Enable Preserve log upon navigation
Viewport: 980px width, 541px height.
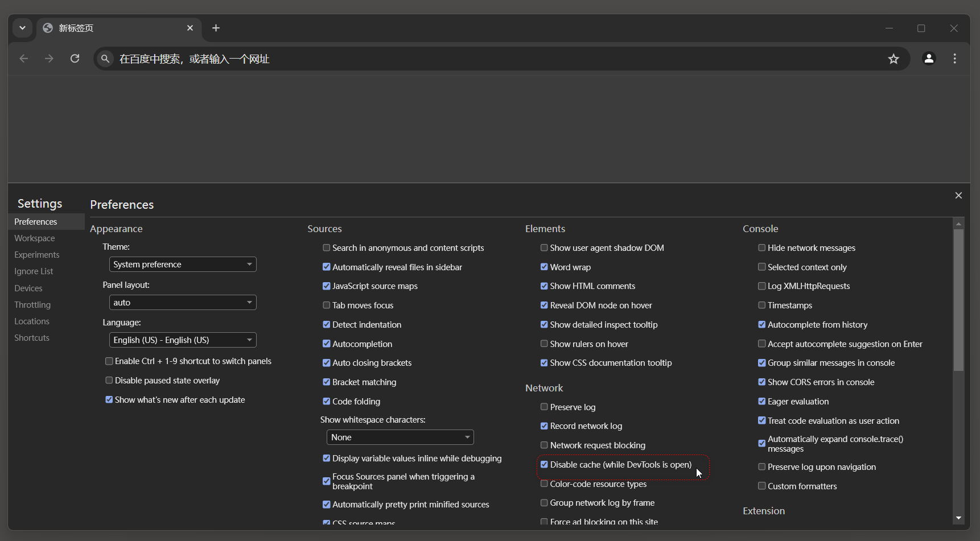(x=762, y=467)
